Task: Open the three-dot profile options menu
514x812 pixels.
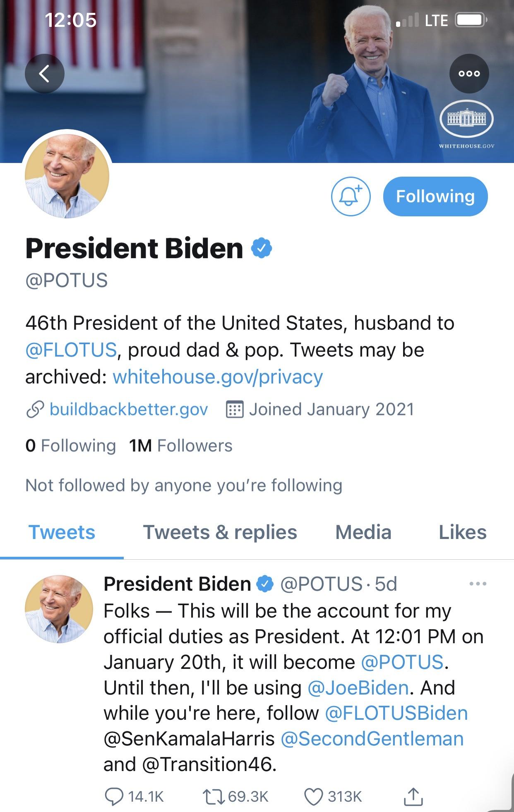Action: tap(469, 74)
